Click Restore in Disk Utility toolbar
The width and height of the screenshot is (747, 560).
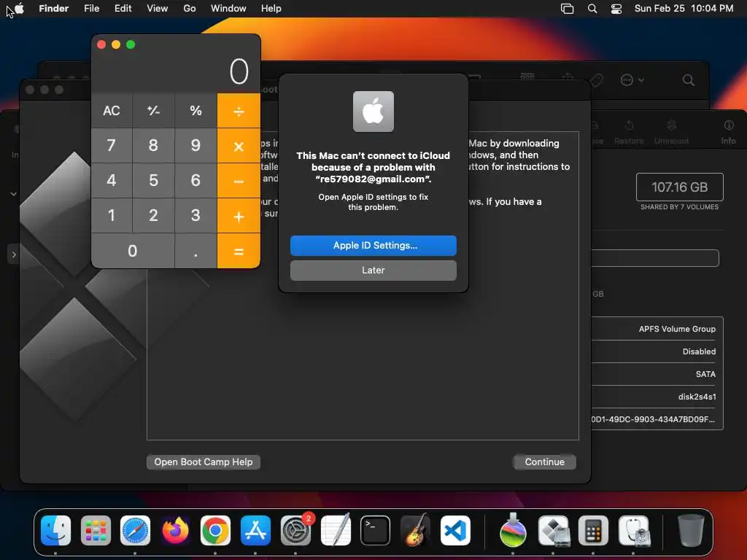629,132
